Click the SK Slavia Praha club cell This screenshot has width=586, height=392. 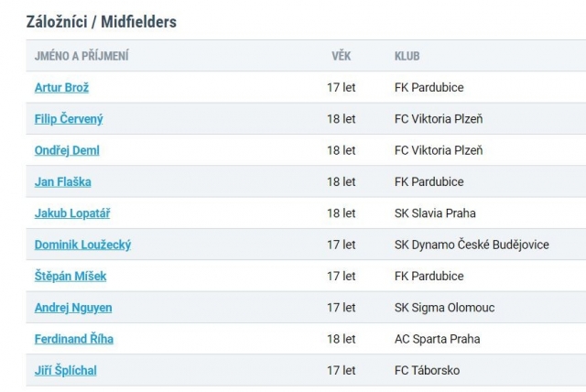click(435, 213)
